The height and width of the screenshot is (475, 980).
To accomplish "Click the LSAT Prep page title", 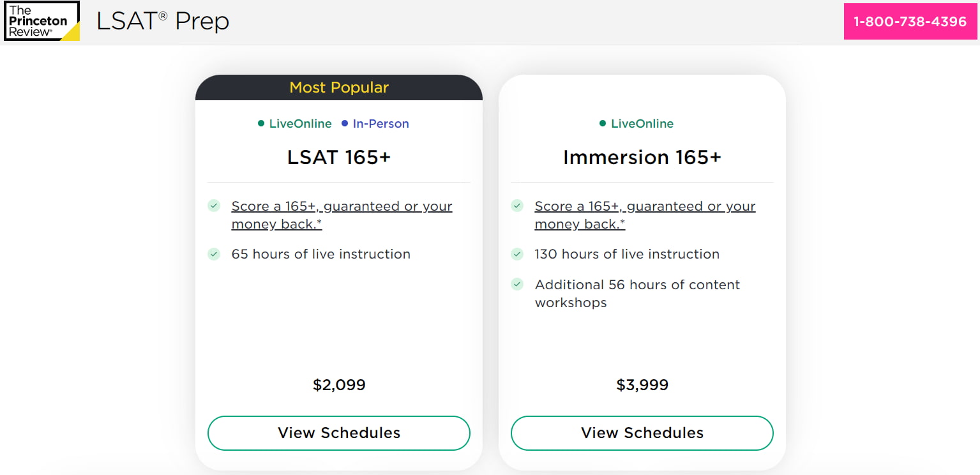I will point(163,22).
